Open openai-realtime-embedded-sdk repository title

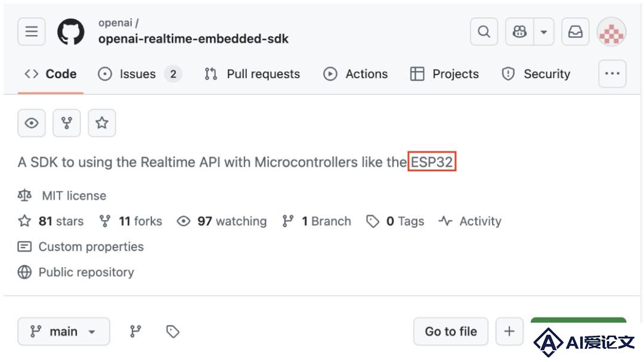point(193,39)
